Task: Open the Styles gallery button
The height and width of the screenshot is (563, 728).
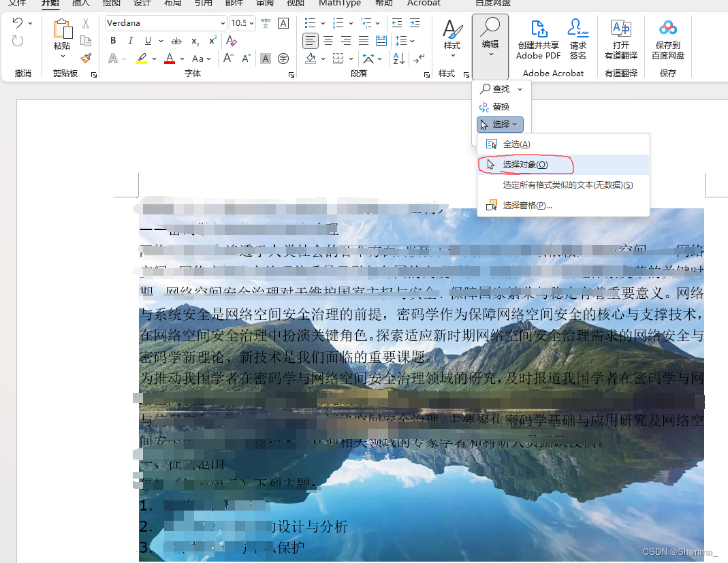Action: coord(452,38)
